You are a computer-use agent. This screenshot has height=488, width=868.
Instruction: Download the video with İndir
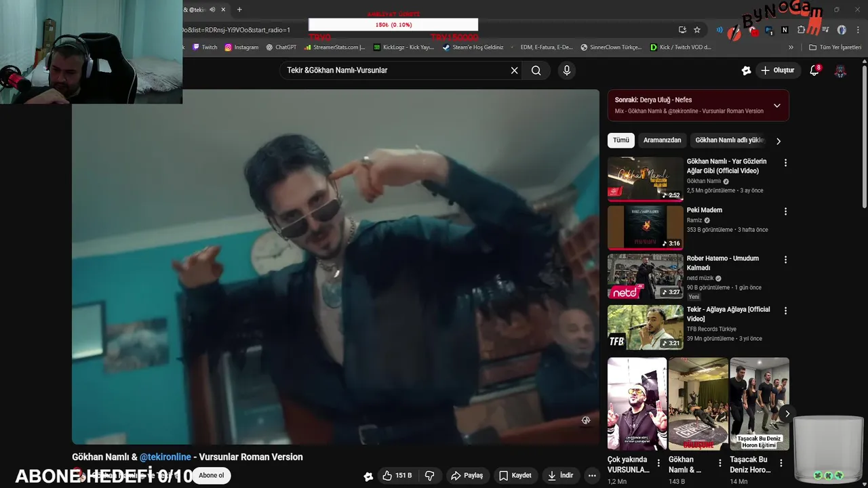pos(561,476)
